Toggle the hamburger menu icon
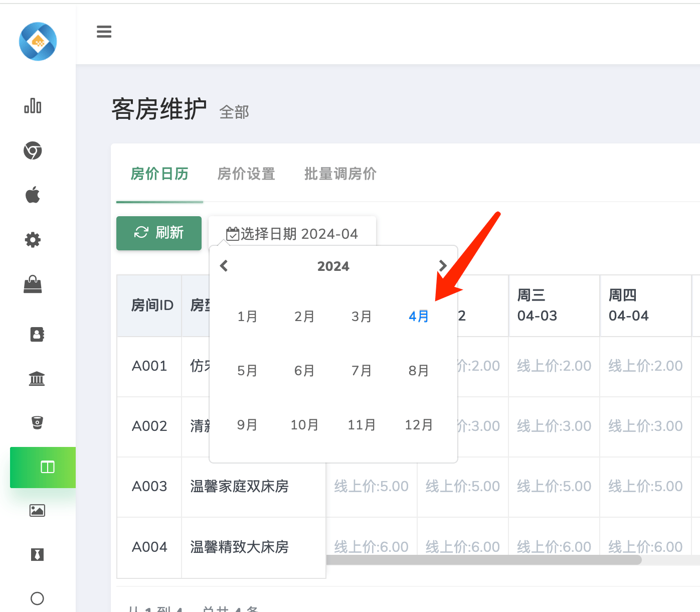Screen dimensions: 700x612 click(104, 32)
